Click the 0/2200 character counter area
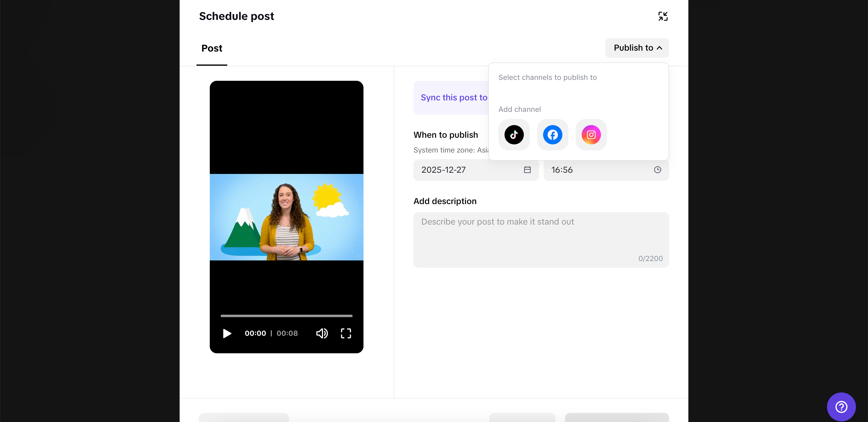This screenshot has height=422, width=868. tap(650, 258)
